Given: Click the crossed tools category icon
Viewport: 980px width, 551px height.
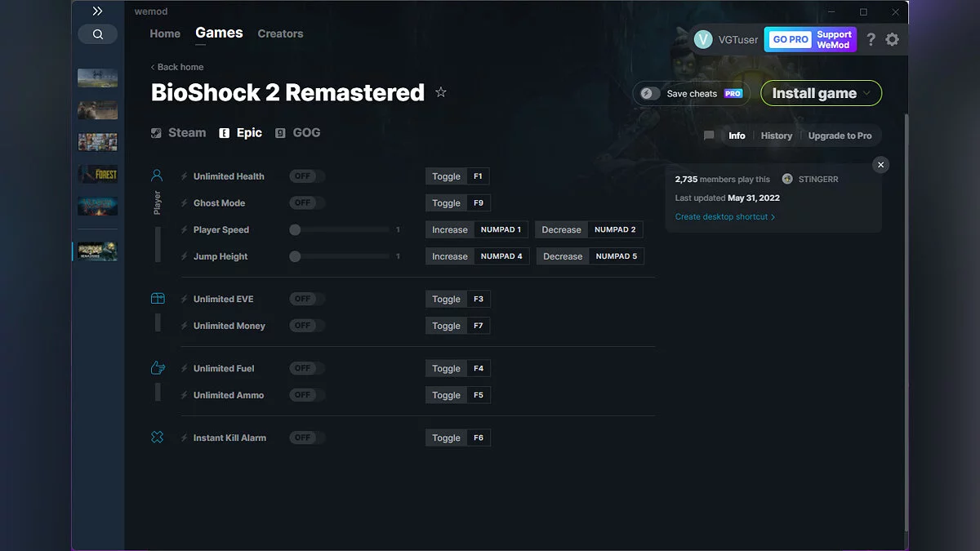Looking at the screenshot, I should (x=158, y=438).
